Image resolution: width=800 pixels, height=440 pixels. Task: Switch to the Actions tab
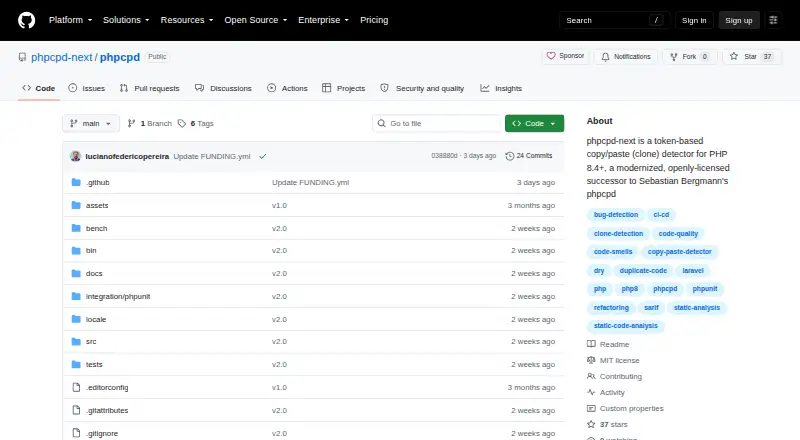(287, 88)
